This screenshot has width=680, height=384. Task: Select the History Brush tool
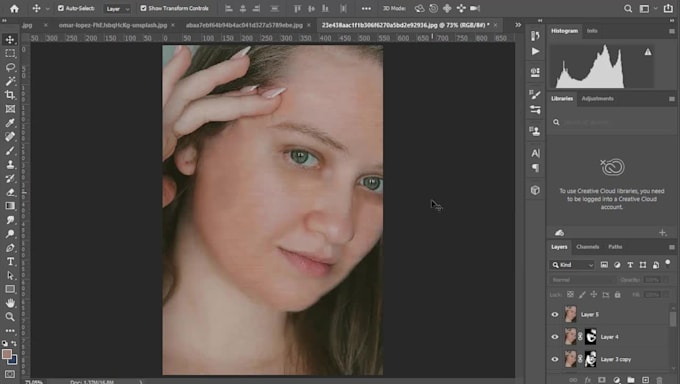click(x=10, y=178)
